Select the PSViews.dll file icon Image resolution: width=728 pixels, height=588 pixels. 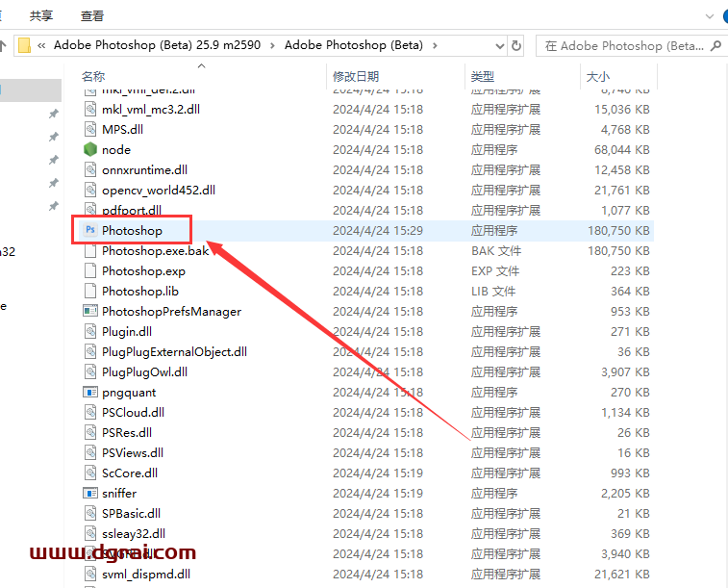click(90, 452)
